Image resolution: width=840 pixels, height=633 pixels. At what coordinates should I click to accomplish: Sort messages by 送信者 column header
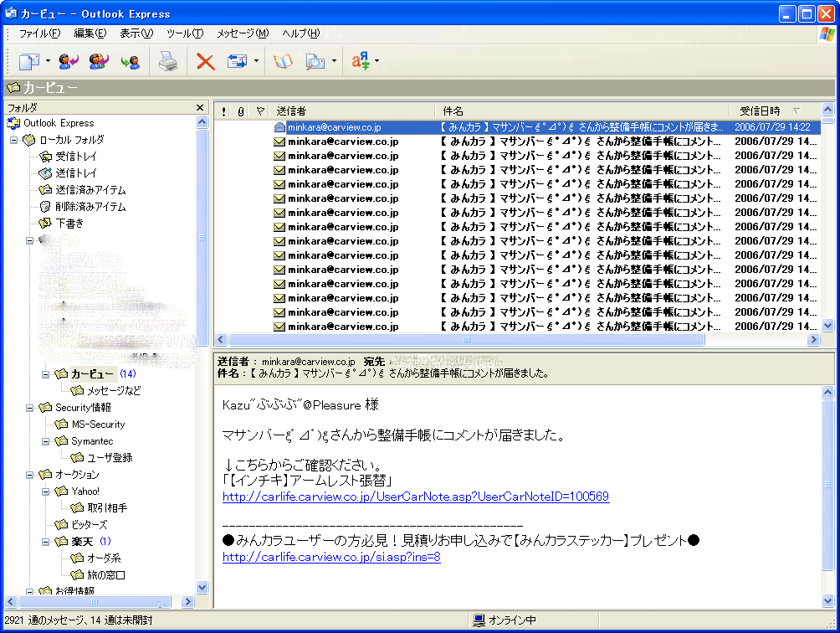pyautogui.click(x=352, y=111)
